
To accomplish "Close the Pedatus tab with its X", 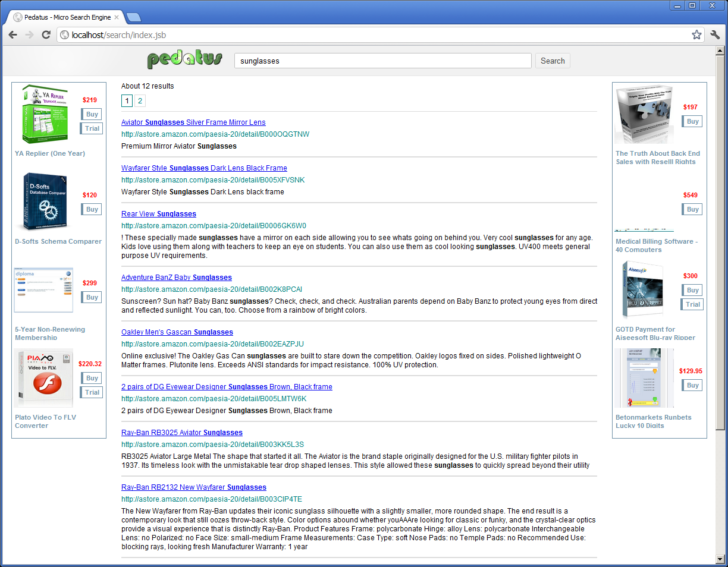I will tap(117, 17).
